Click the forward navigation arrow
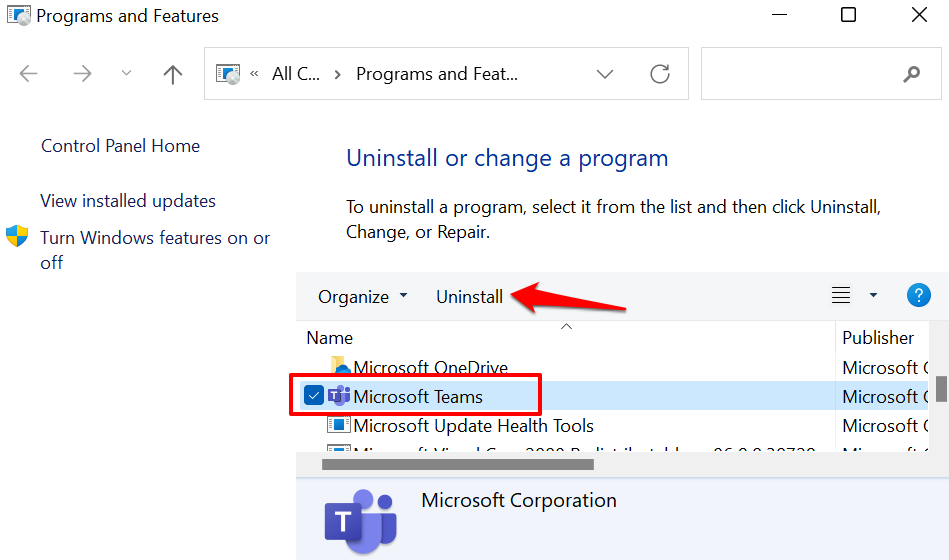The image size is (949, 560). click(x=80, y=74)
